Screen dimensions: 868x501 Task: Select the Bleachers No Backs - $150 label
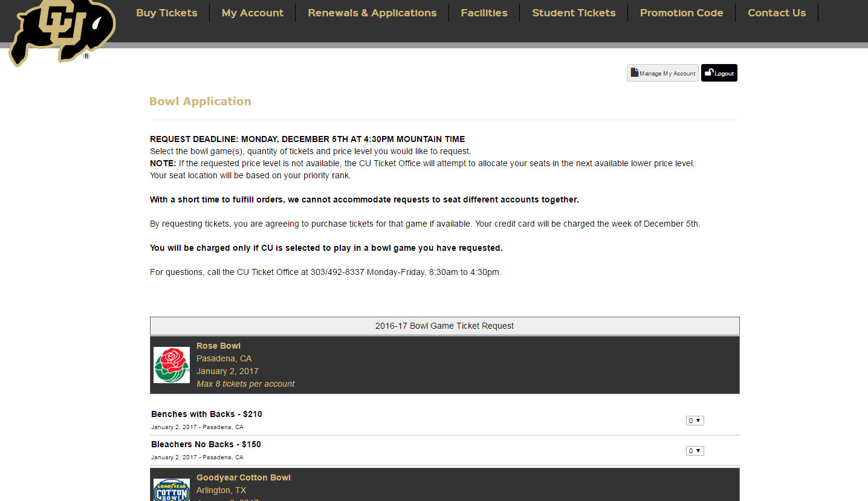(x=206, y=444)
